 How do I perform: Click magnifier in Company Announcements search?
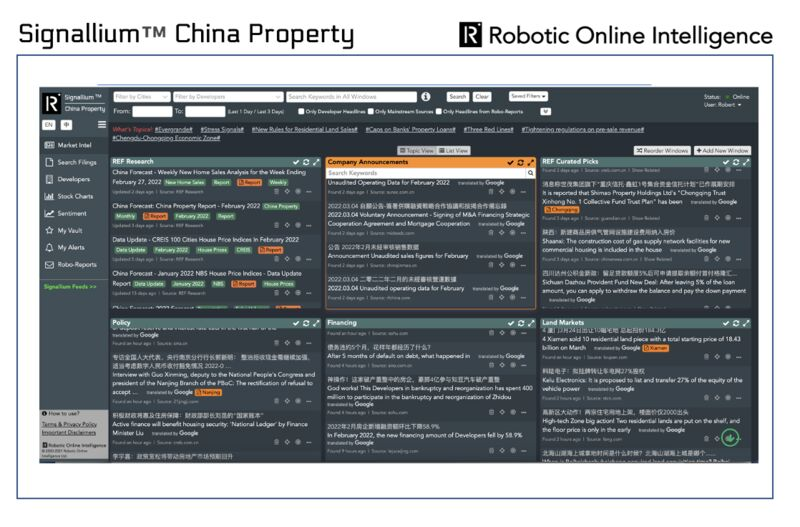[531, 173]
